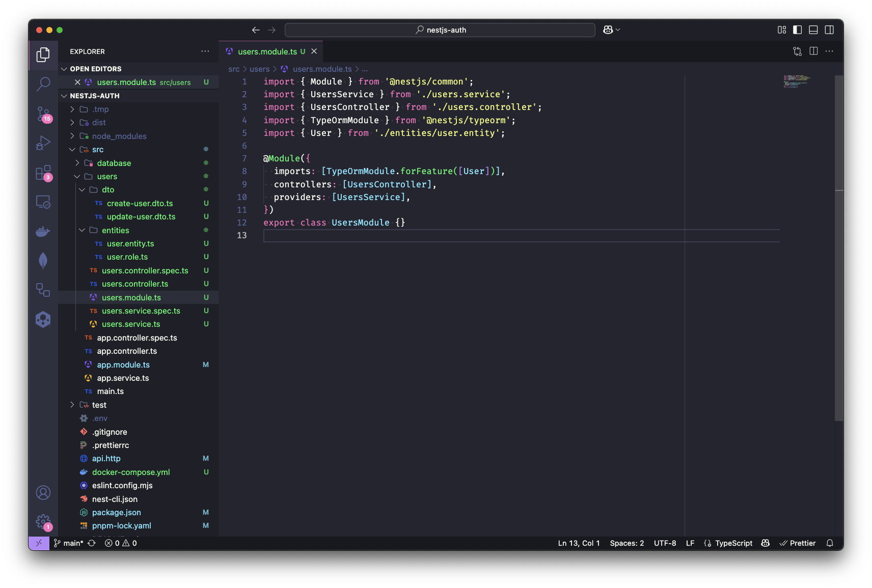
Task: Open package.json file
Action: coord(116,512)
